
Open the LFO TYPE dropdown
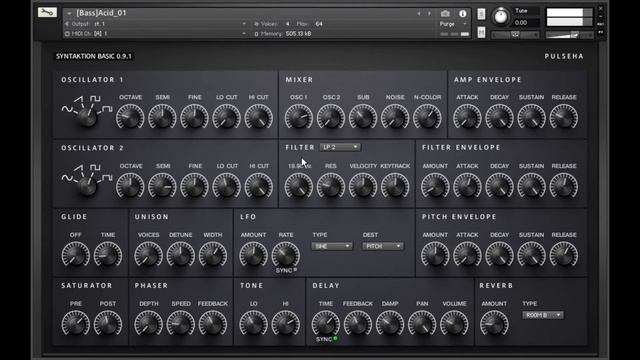[x=331, y=246]
